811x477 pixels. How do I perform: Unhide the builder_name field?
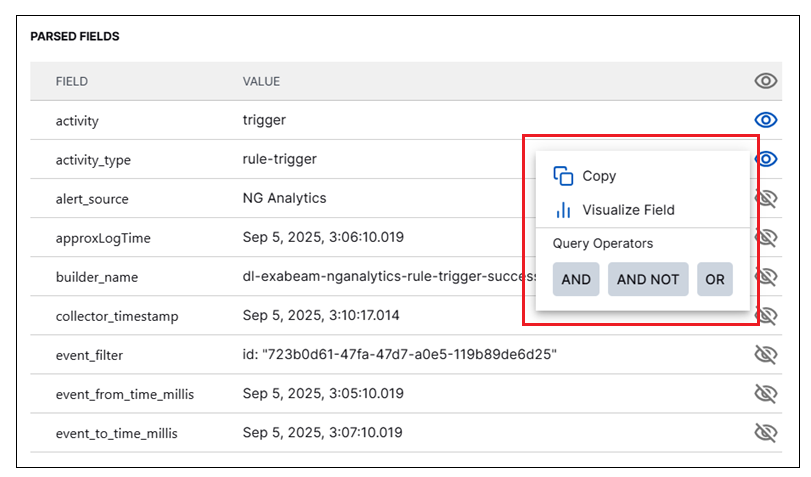(766, 276)
